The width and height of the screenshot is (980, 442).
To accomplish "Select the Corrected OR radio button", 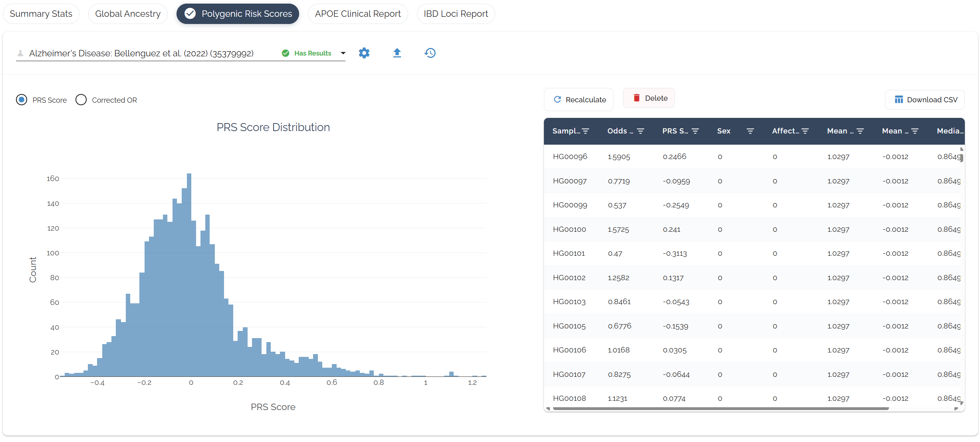I will [81, 100].
